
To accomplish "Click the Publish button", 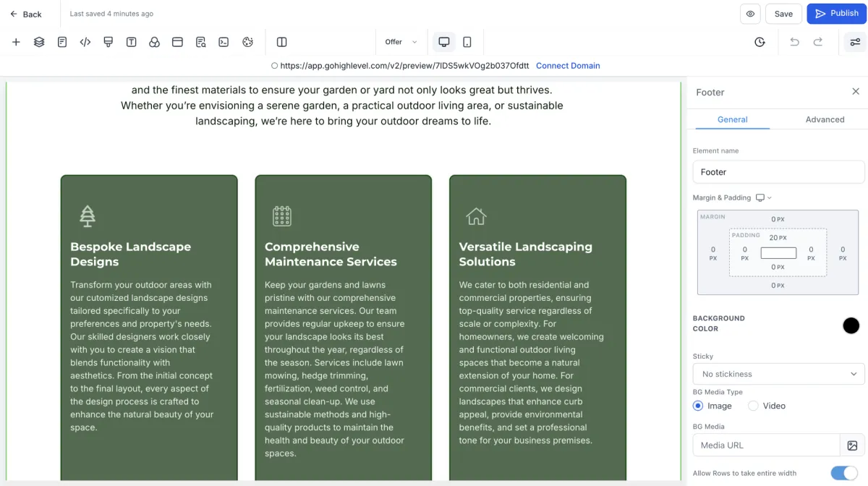I will coord(836,13).
